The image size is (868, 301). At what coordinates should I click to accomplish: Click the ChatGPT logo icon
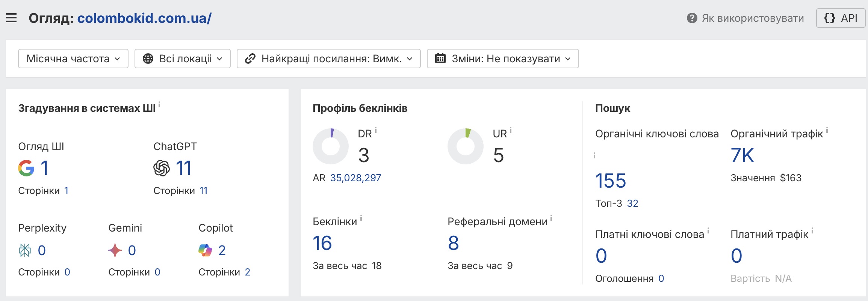tap(162, 168)
